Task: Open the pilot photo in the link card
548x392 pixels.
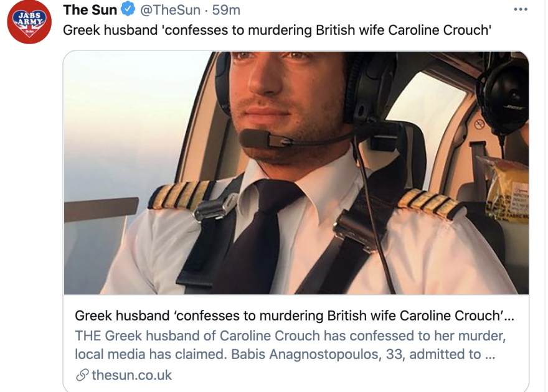Action: pos(296,172)
